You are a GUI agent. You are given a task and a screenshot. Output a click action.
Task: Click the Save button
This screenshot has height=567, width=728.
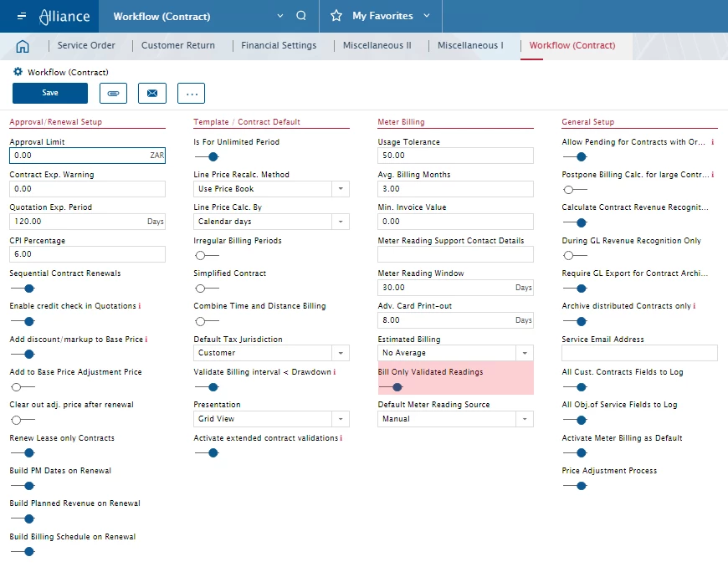(50, 93)
